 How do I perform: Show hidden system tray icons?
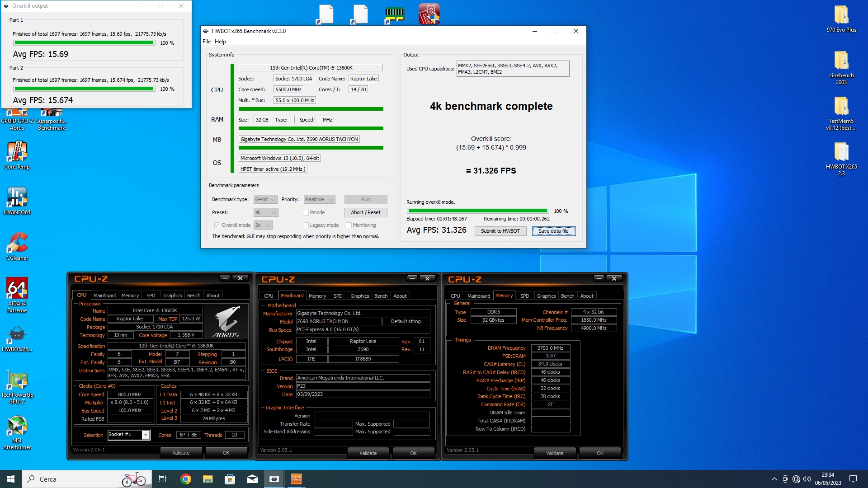pos(774,479)
